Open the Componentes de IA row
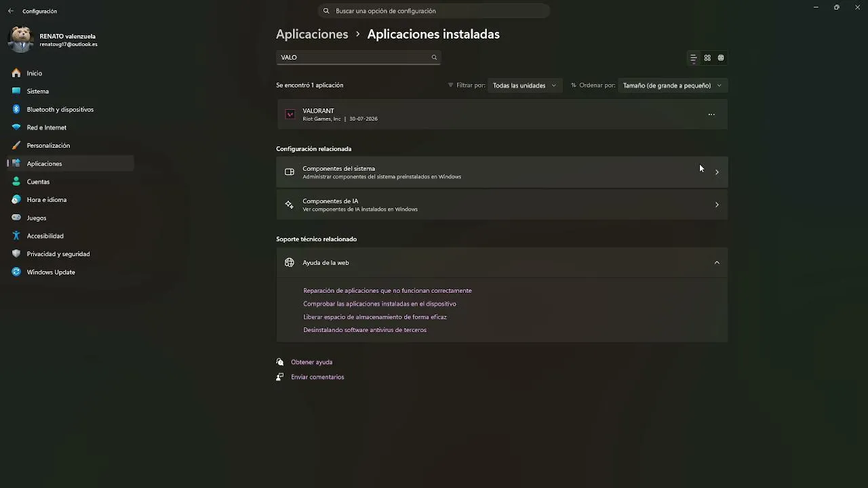The image size is (868, 488). 502,205
